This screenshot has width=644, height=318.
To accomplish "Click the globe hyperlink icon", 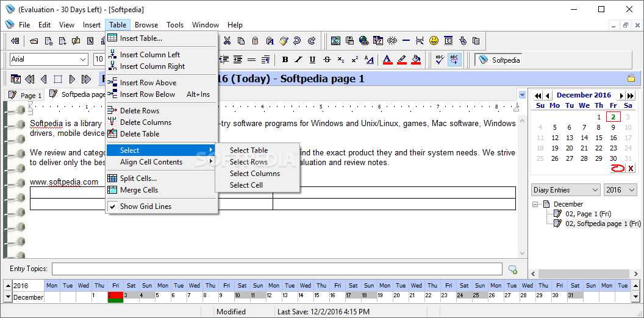I will [x=364, y=41].
